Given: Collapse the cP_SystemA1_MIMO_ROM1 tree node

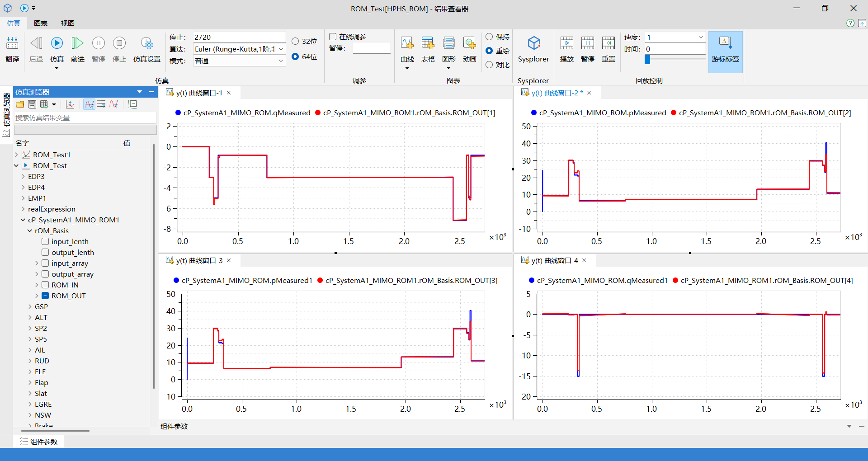Looking at the screenshot, I should (x=23, y=220).
